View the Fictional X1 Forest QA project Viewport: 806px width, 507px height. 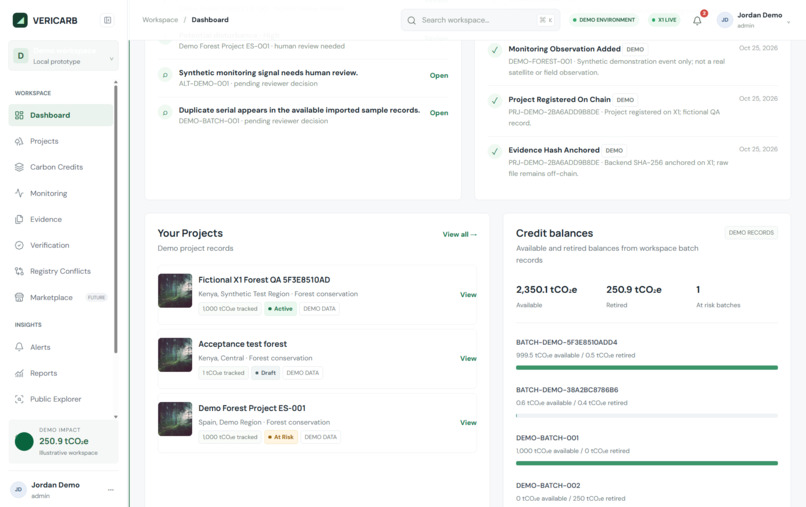coord(468,295)
